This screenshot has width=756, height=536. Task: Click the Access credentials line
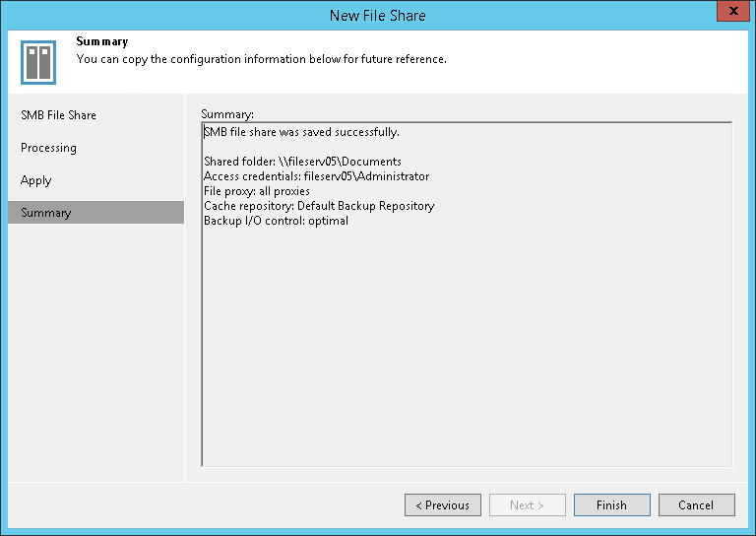[316, 176]
